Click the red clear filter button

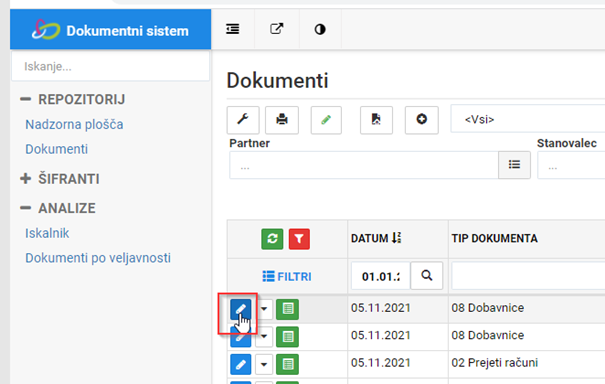tap(299, 239)
